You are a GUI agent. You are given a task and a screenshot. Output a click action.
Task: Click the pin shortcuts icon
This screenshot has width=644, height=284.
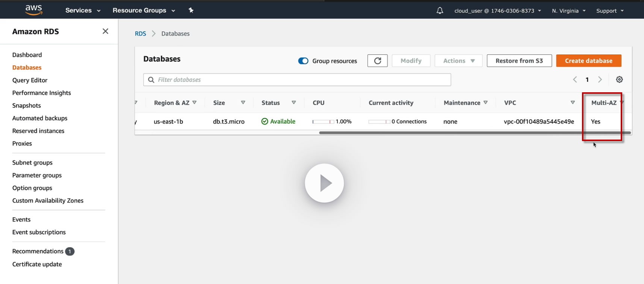click(x=191, y=10)
